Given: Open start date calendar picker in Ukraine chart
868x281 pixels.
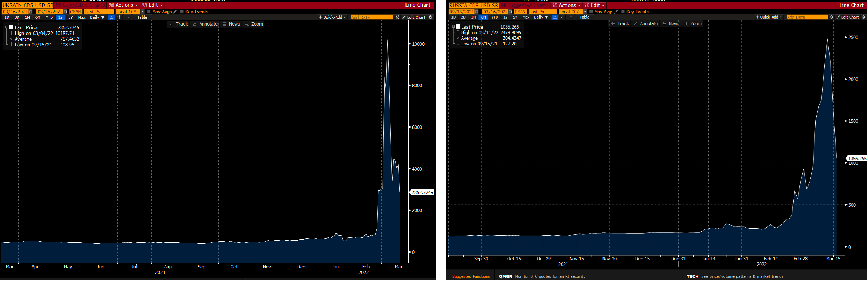Looking at the screenshot, I should pos(31,12).
